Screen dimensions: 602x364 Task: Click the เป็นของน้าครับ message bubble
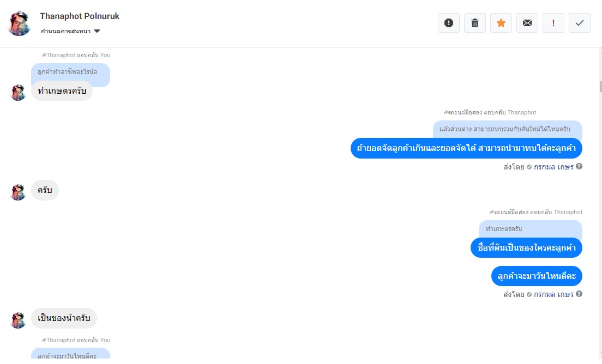click(x=64, y=318)
